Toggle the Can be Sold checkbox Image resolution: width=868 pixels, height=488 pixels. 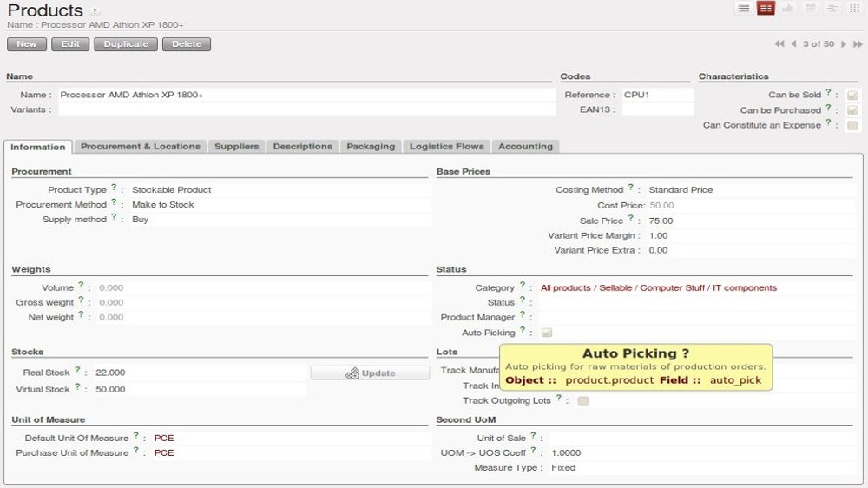coord(852,96)
